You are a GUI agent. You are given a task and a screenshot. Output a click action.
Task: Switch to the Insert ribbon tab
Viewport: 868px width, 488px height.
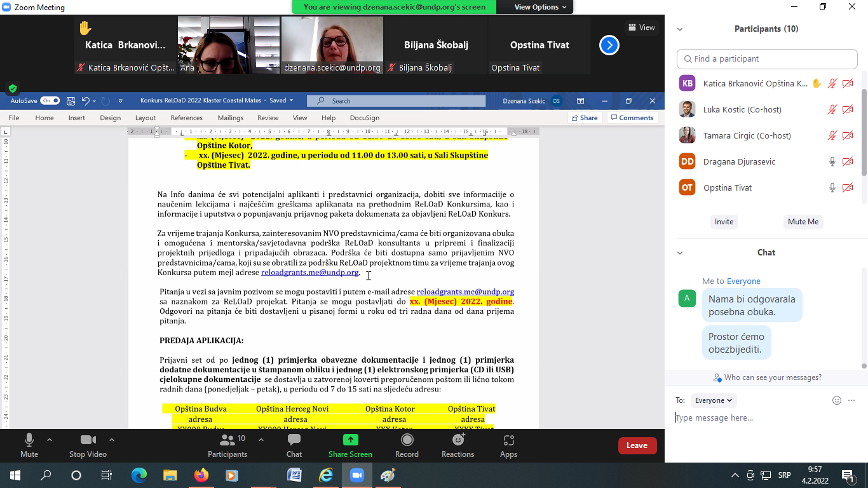coord(77,118)
